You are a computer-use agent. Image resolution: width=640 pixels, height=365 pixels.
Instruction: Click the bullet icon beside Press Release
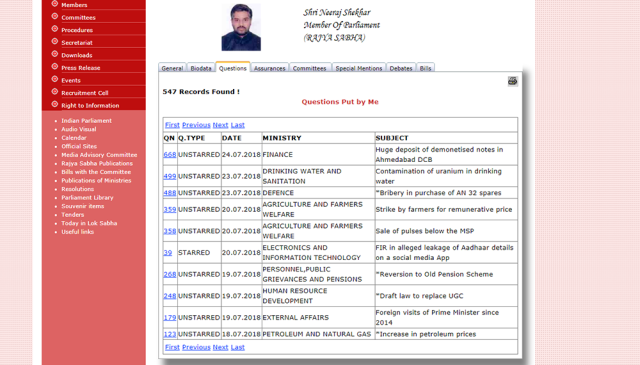click(x=55, y=67)
